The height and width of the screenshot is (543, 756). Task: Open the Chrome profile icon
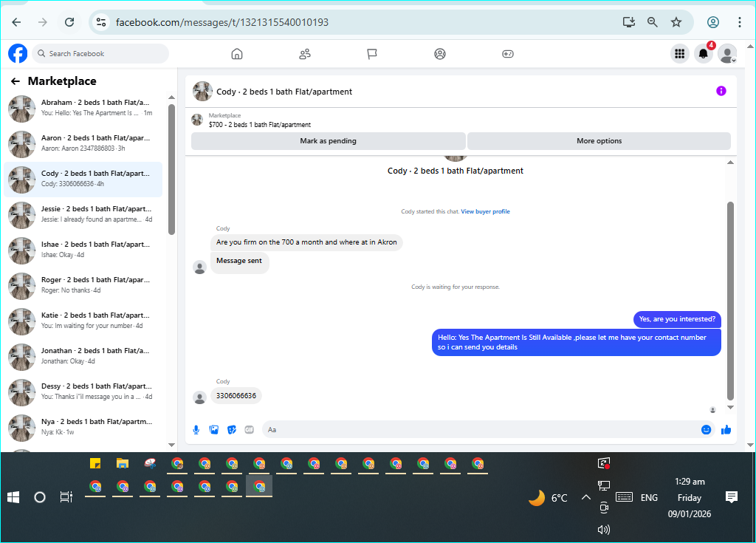(713, 22)
